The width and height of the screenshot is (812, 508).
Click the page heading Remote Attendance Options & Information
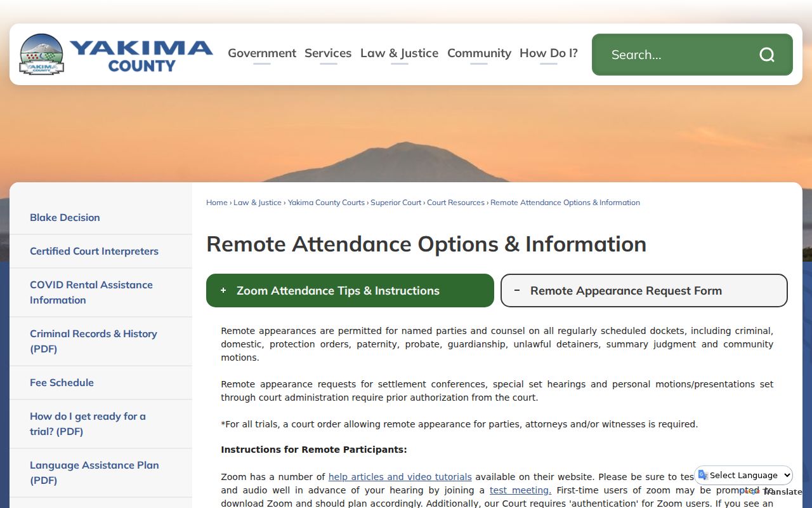(426, 244)
